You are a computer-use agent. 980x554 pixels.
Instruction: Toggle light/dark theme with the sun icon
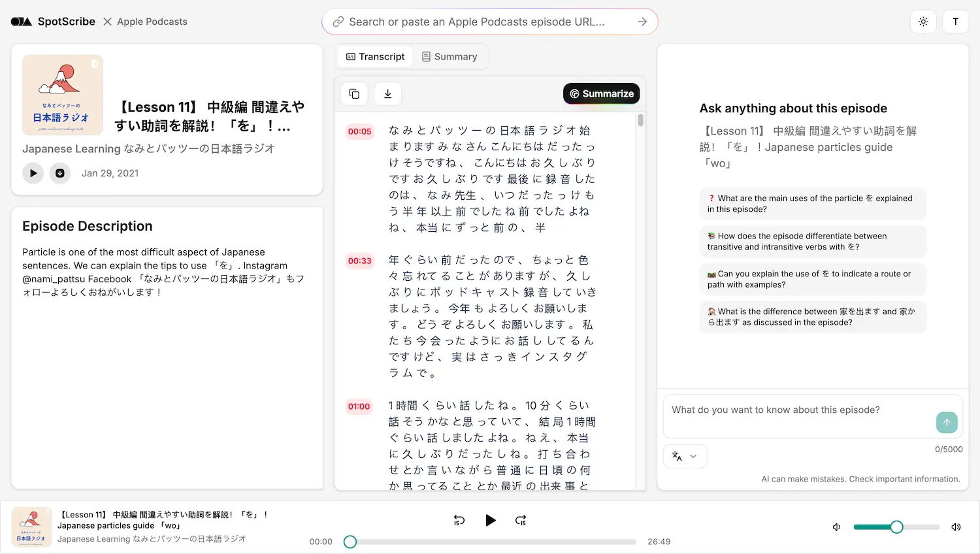tap(923, 22)
